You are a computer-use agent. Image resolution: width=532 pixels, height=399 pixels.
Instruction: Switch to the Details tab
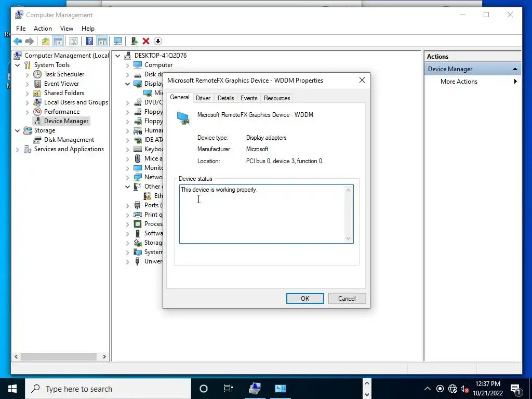point(225,98)
